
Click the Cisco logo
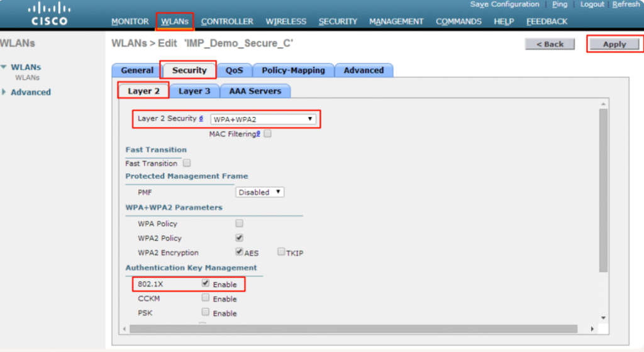[x=49, y=14]
